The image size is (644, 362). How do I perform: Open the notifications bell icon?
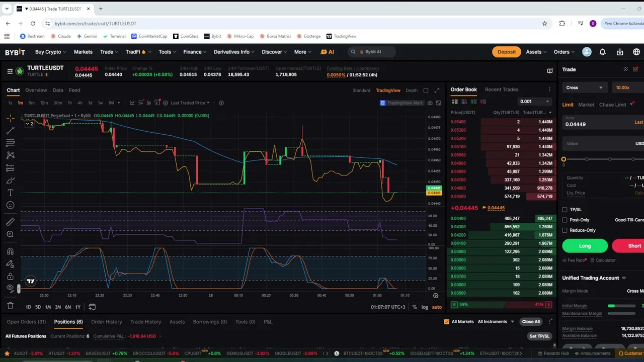point(603,52)
